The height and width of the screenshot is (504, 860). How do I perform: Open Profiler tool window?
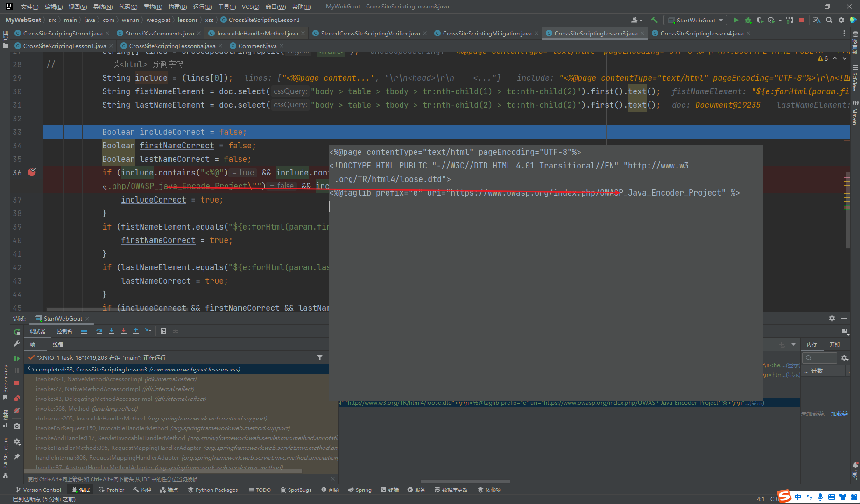[x=111, y=490]
